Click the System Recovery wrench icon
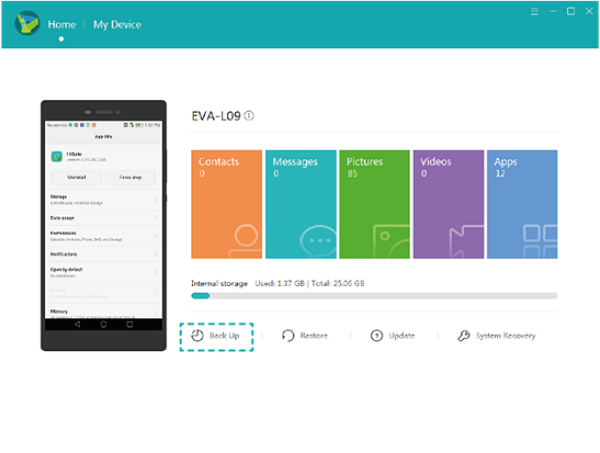 point(464,336)
